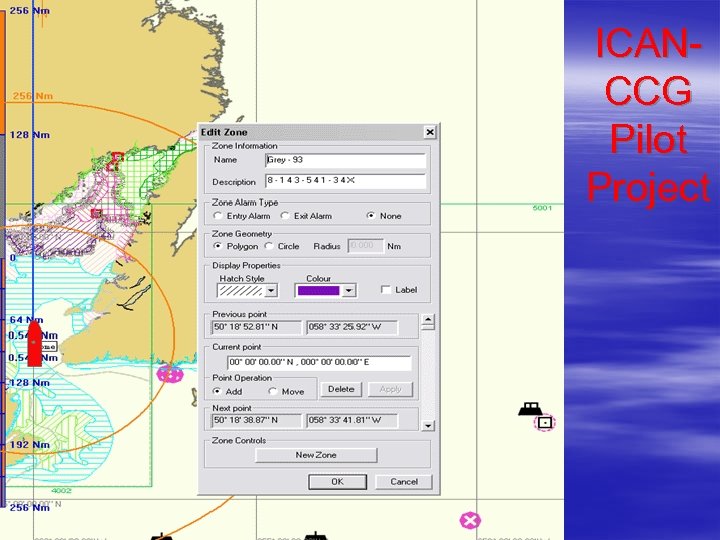This screenshot has width=720, height=540.
Task: Click the Previous point latitude field
Action: tap(256, 327)
